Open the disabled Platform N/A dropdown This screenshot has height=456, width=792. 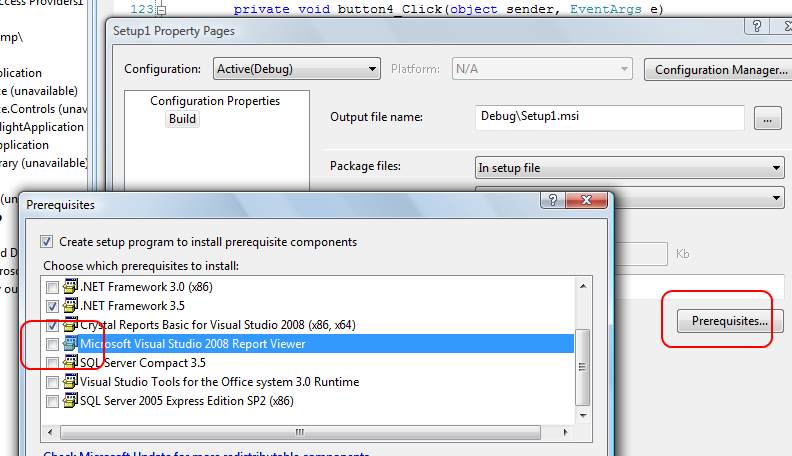point(542,69)
